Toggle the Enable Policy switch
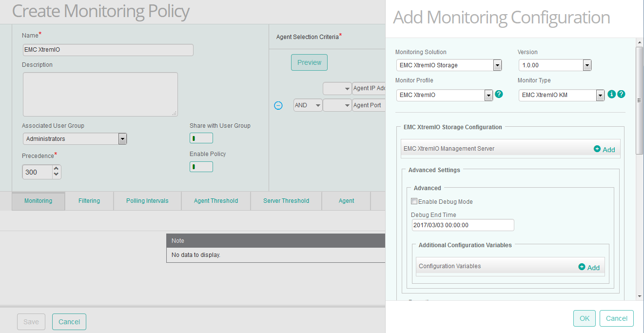Viewport: 644px width, 333px height. pyautogui.click(x=201, y=166)
